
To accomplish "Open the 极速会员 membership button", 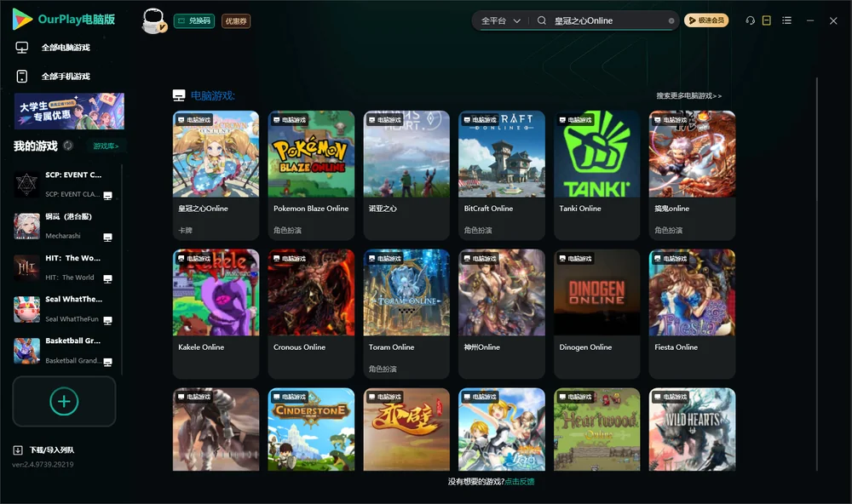I will (x=705, y=20).
